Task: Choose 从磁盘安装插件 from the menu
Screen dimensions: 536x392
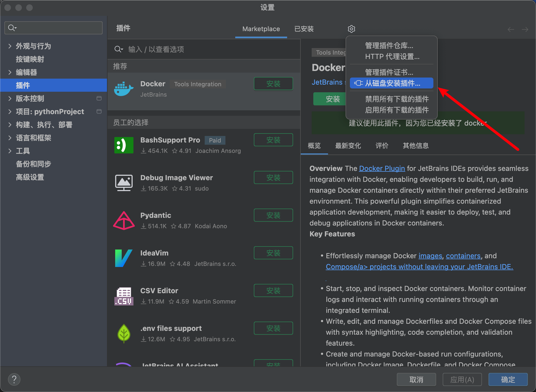Action: 392,83
